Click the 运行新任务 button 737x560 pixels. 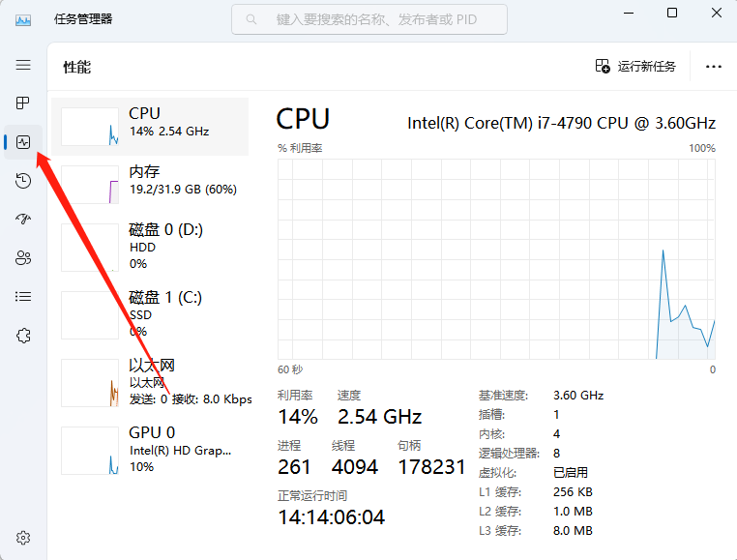tap(635, 67)
